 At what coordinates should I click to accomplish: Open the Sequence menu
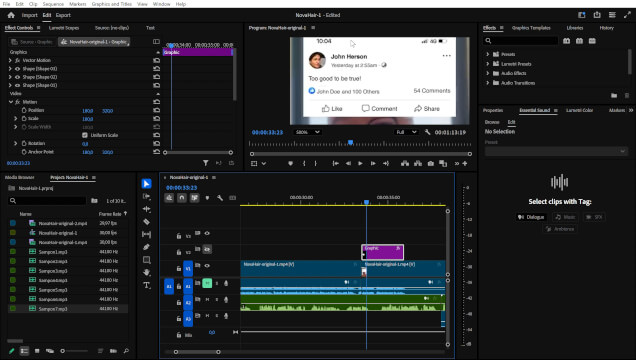(53, 4)
